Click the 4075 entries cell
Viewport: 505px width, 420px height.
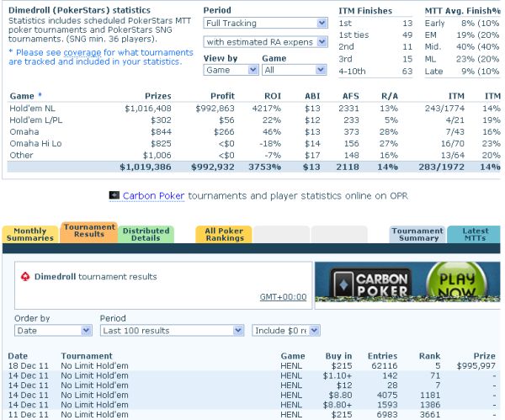[387, 395]
